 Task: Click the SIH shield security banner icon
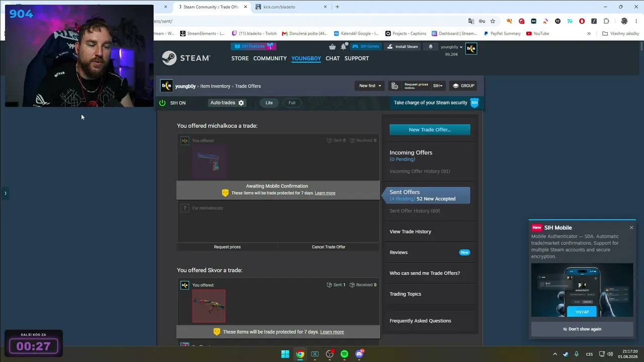click(x=474, y=103)
